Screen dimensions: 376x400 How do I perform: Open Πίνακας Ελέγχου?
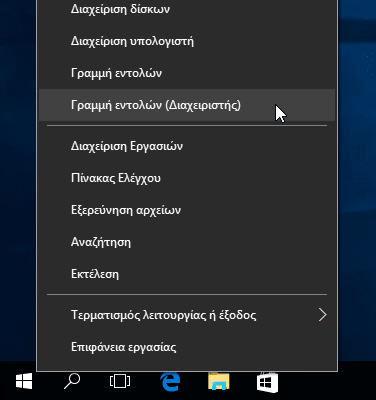coord(187,178)
